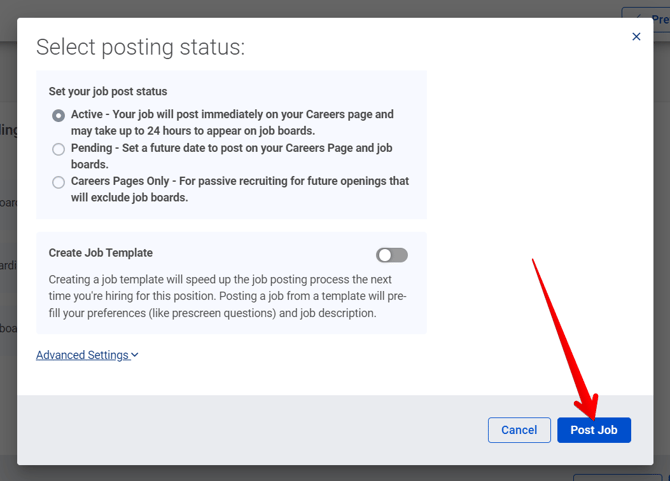Click the partially hidden Pre button behind dialog
Image resolution: width=670 pixels, height=481 pixels.
click(650, 18)
